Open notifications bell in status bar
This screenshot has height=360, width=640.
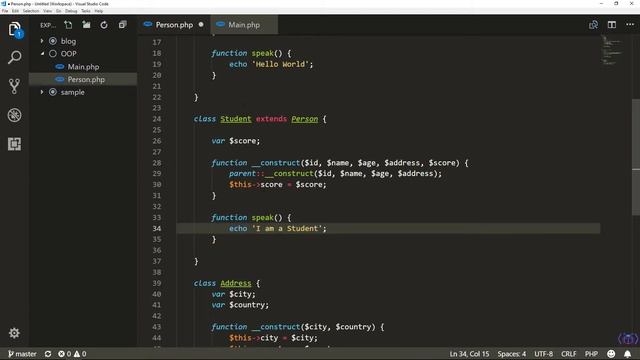coord(627,354)
